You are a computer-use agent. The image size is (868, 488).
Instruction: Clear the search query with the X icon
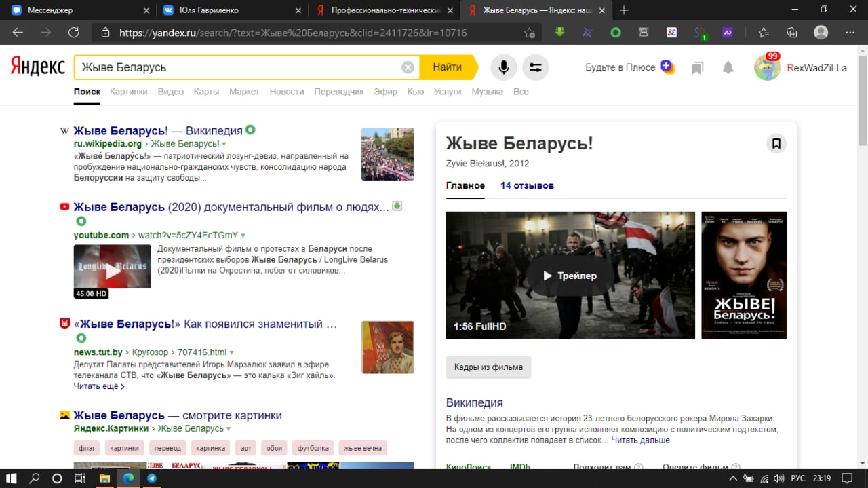(408, 67)
